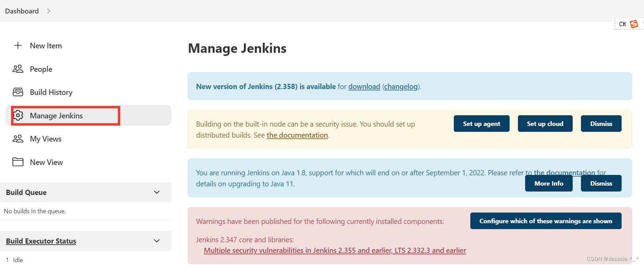The width and height of the screenshot is (644, 265).
Task: Click the My Views people icon
Action: tap(18, 139)
